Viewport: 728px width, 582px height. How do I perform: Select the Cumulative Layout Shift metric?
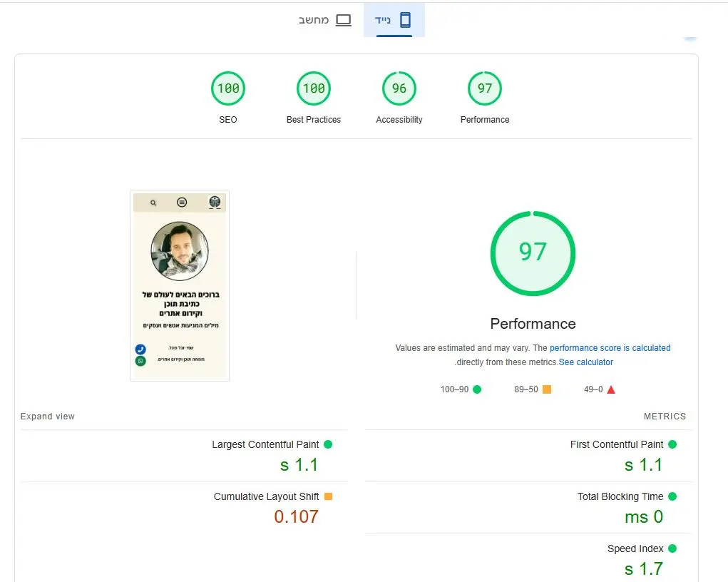click(266, 496)
